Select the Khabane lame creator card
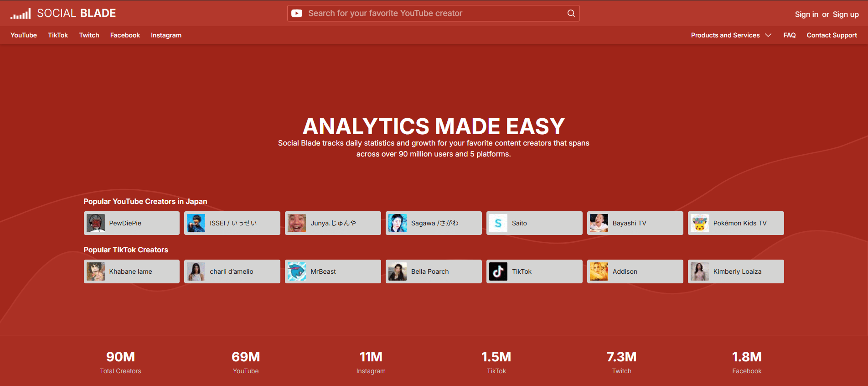The image size is (868, 386). [132, 271]
